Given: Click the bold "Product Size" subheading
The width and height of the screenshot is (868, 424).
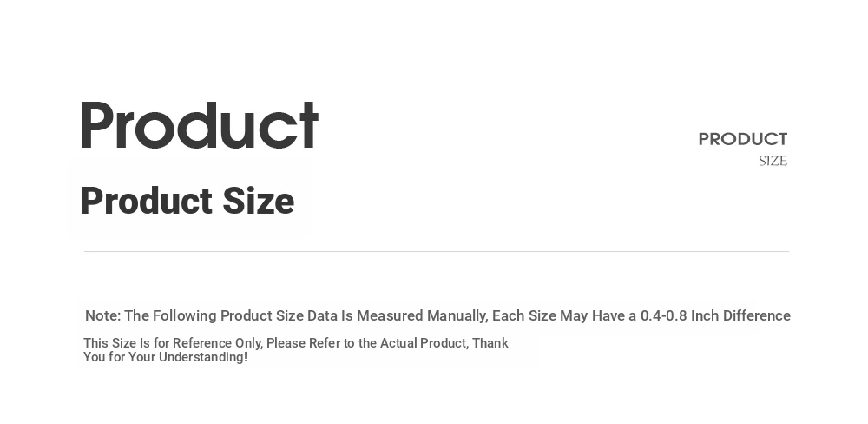Looking at the screenshot, I should [187, 201].
